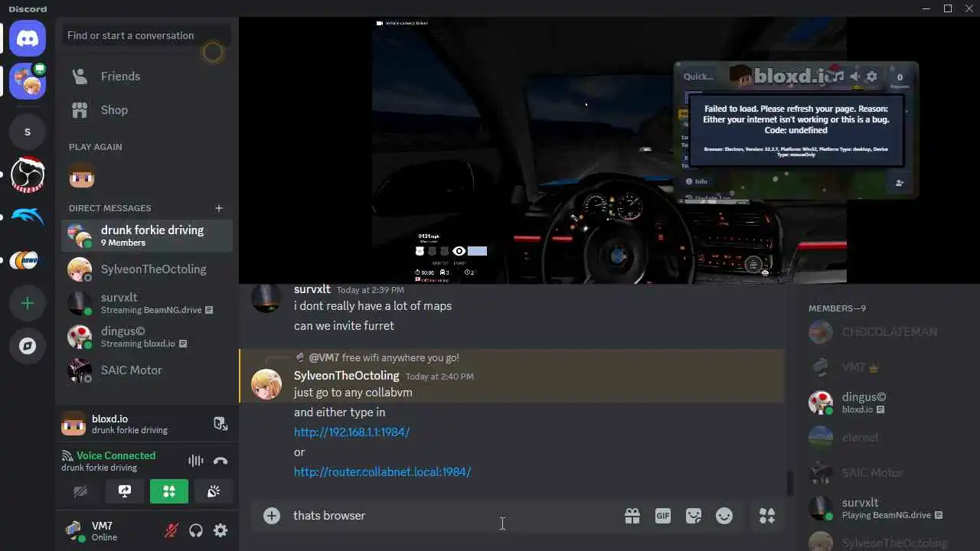Screen dimensions: 980x551
Task: Open User Settings gear
Action: [x=220, y=530]
